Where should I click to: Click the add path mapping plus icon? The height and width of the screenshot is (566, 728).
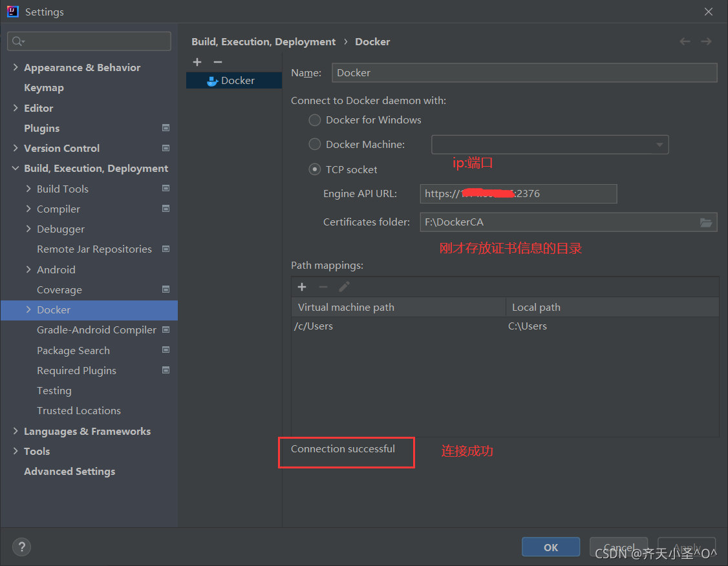[302, 287]
